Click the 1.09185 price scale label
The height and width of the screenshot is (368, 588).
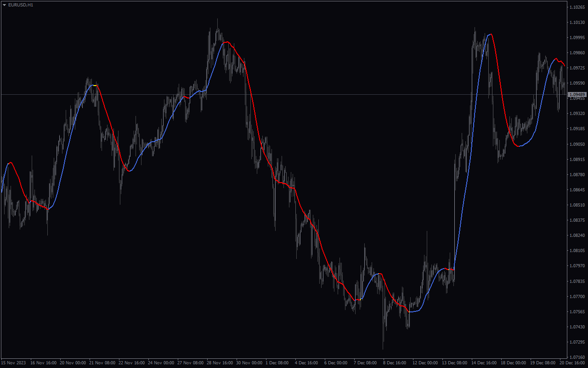coord(577,129)
